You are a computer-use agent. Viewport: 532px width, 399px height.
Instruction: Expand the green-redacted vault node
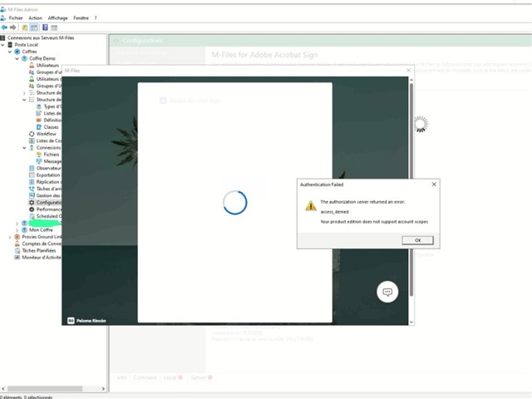pos(17,224)
